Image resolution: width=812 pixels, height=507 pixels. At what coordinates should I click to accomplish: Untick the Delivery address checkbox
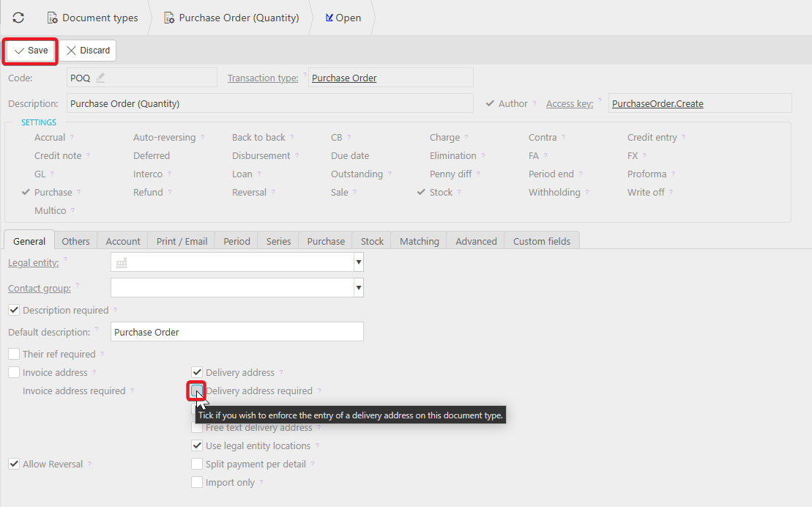pos(197,372)
